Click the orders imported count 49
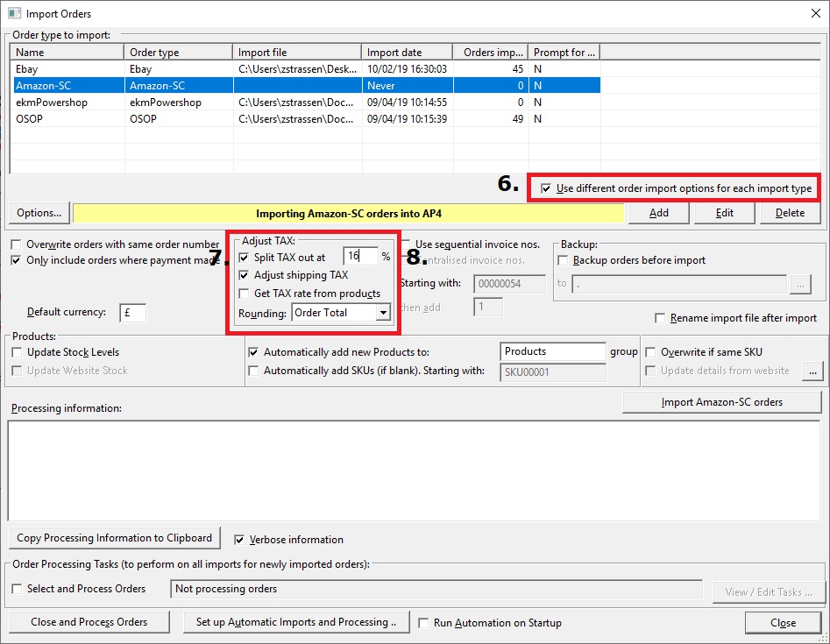 [x=518, y=118]
